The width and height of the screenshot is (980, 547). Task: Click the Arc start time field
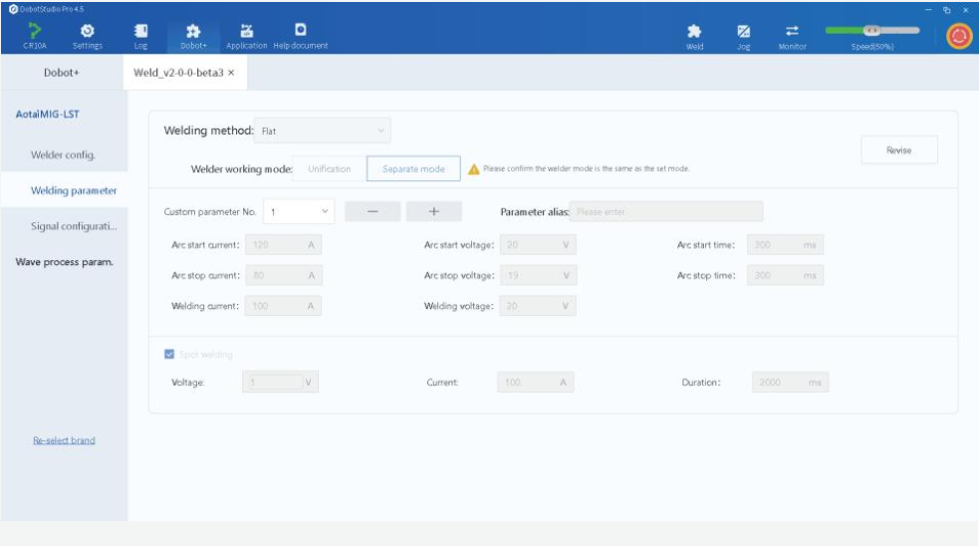785,245
